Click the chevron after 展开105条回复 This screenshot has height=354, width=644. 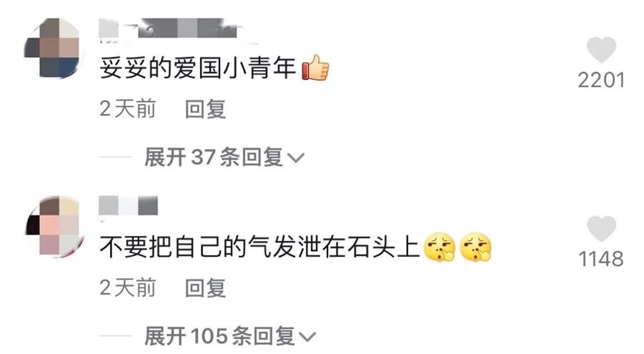point(307,337)
